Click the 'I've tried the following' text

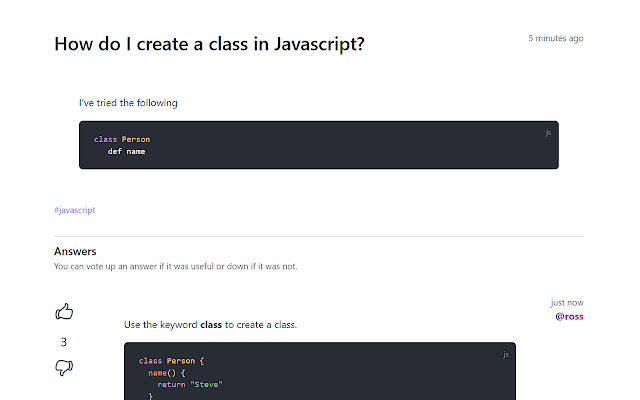coord(128,103)
